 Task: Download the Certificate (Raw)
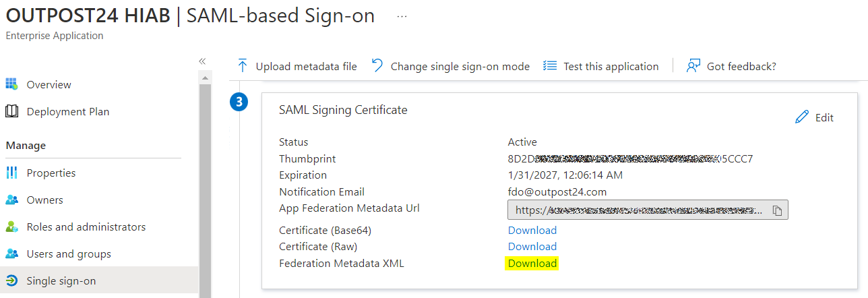pos(532,247)
